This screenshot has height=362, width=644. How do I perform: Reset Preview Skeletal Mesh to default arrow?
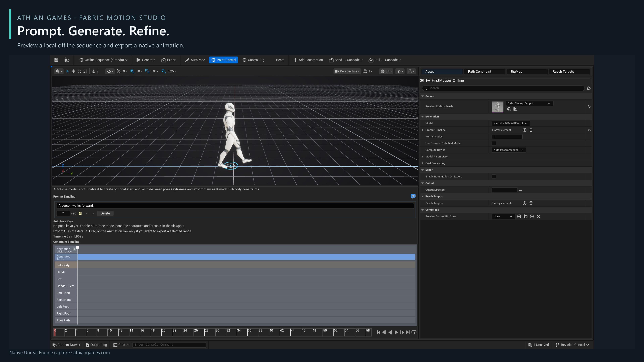tap(589, 106)
